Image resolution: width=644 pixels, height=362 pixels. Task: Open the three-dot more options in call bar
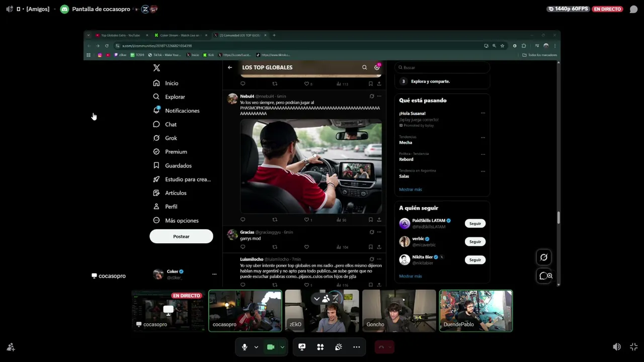pos(357,347)
